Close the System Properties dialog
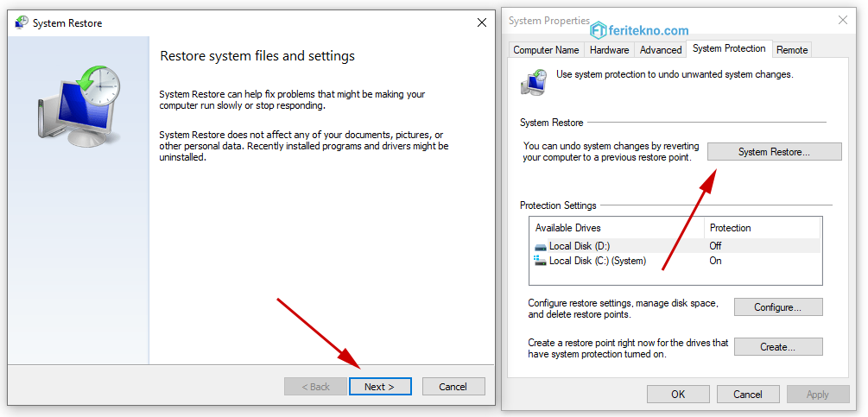 point(843,21)
